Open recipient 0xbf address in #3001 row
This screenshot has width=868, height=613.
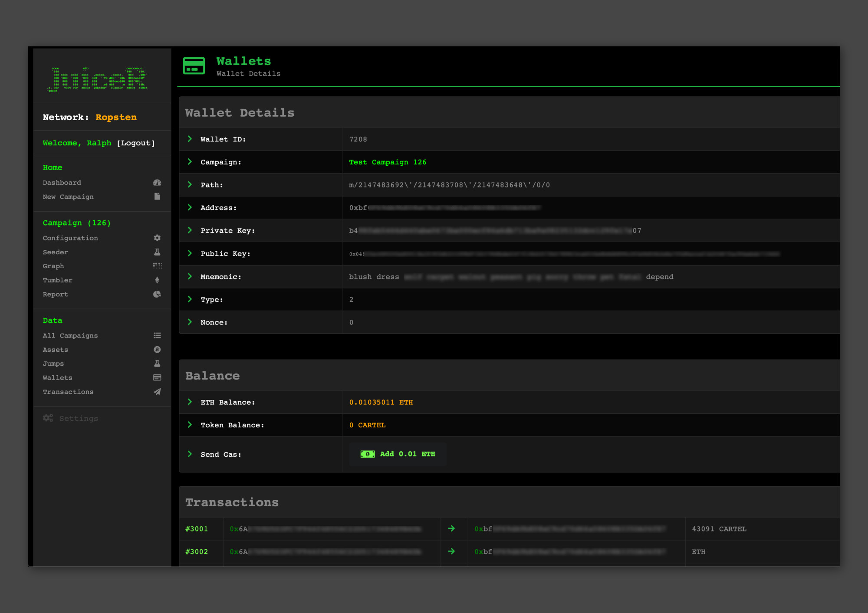click(x=570, y=529)
